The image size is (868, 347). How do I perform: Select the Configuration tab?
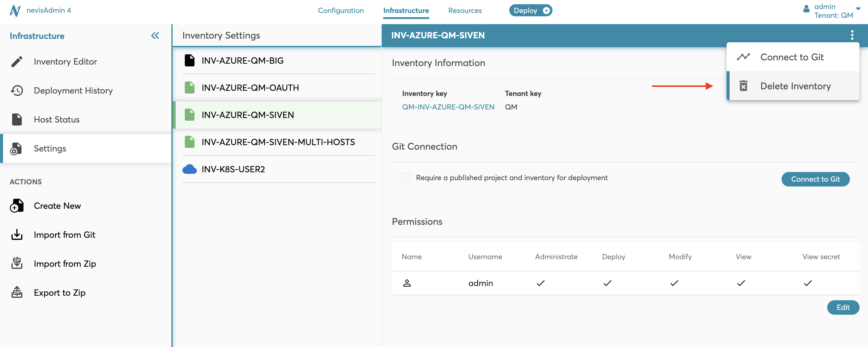(x=340, y=10)
